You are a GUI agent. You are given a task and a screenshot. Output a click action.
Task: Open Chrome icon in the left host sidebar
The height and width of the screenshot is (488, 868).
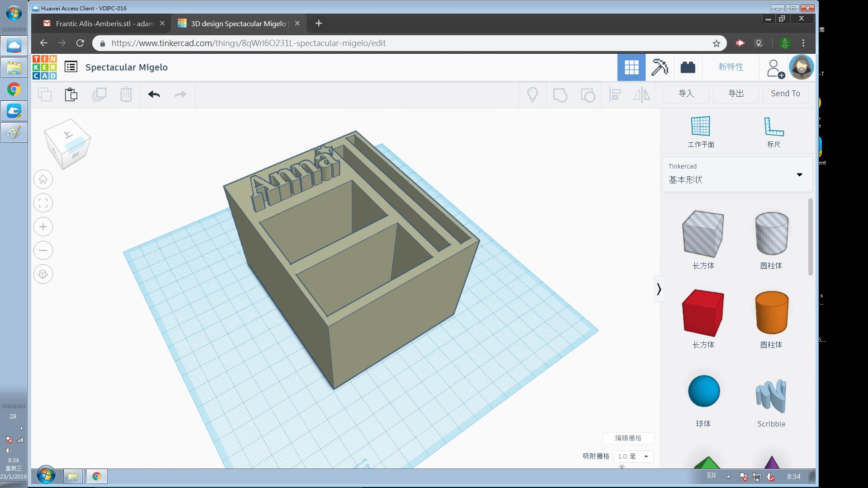tap(14, 89)
